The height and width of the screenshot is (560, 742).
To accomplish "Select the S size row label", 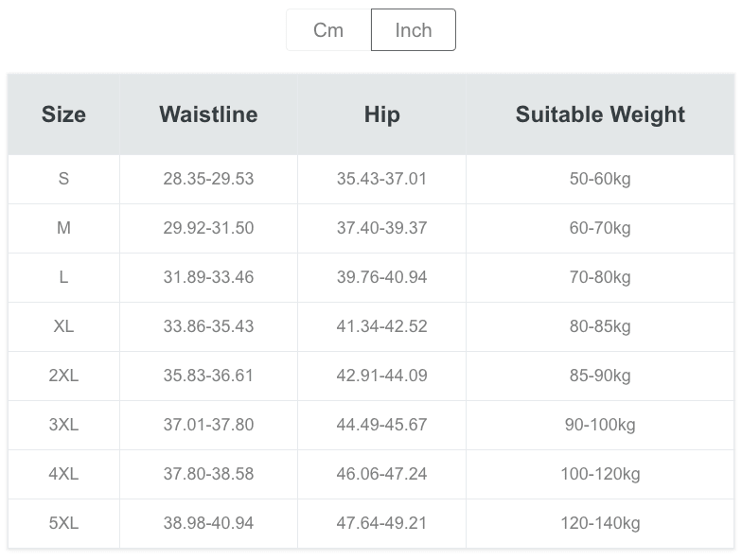I will tap(63, 179).
